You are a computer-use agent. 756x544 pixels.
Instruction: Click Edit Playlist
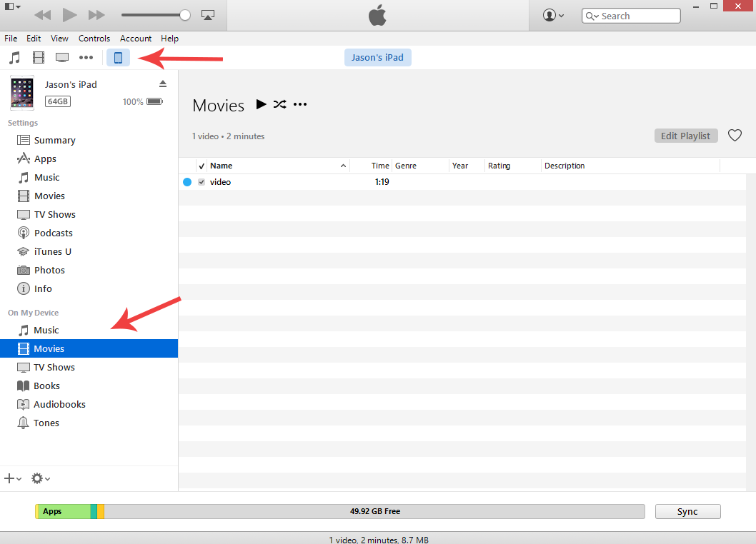[685, 135]
